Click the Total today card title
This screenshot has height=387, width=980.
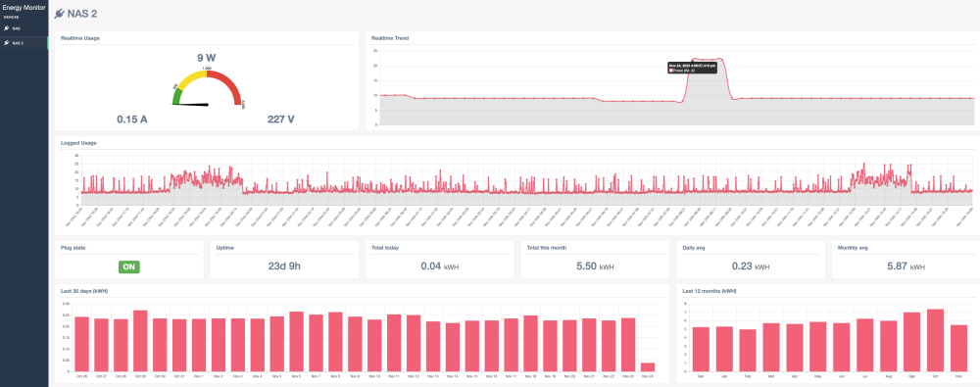pos(384,248)
